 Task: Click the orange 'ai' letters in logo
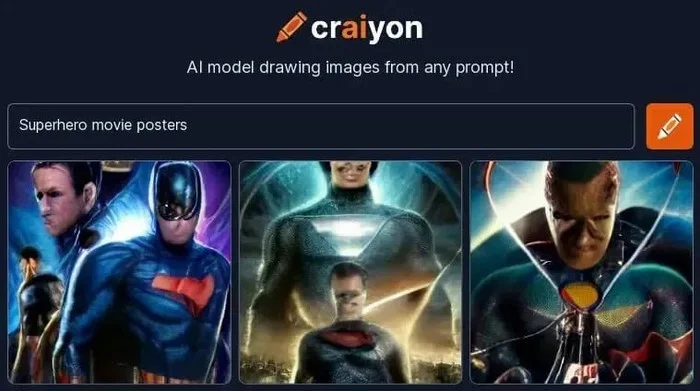pyautogui.click(x=356, y=28)
